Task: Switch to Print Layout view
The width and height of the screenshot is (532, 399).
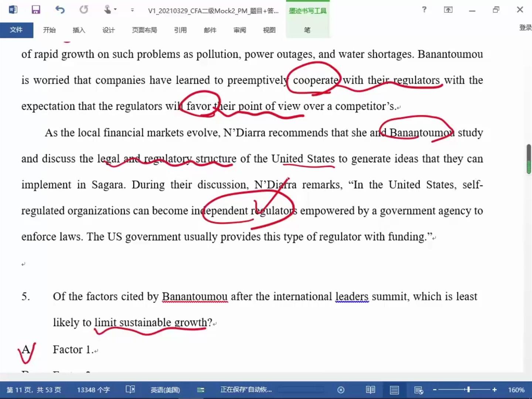Action: (x=394, y=390)
